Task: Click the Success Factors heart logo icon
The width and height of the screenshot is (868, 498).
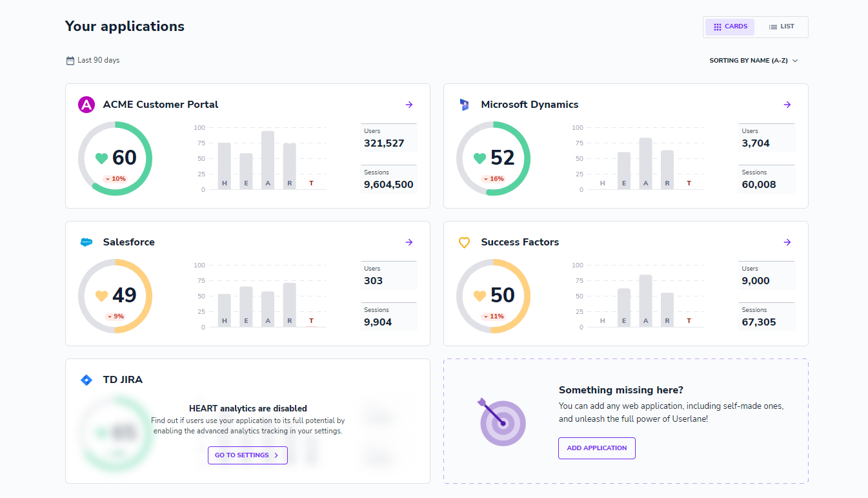Action: tap(464, 242)
